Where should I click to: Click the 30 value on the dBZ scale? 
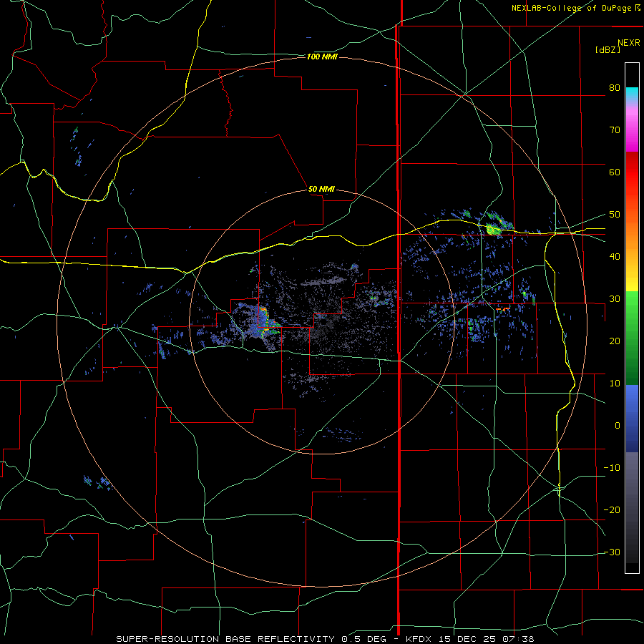pyautogui.click(x=615, y=299)
